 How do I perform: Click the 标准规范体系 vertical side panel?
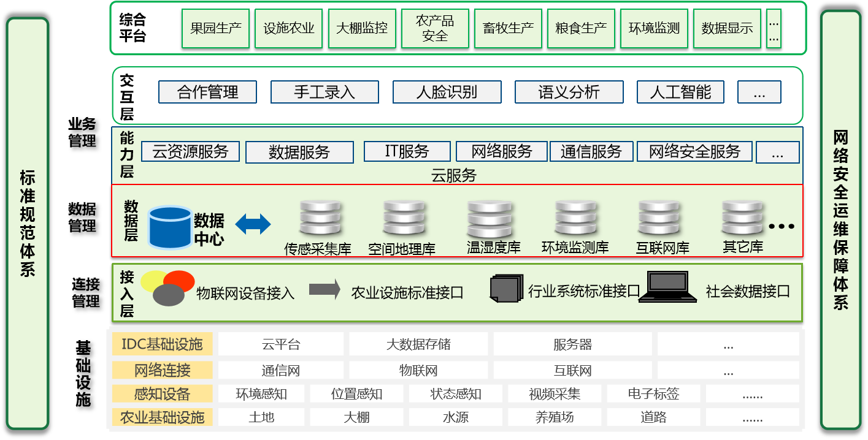[x=27, y=223]
